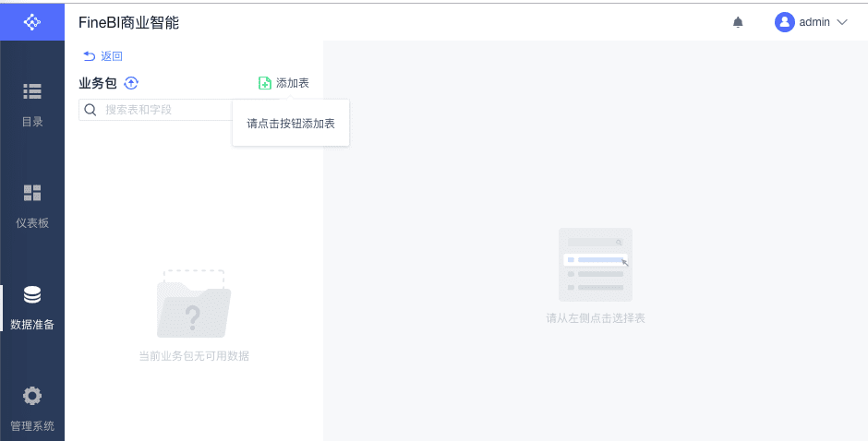The width and height of the screenshot is (868, 441).
Task: Click the 当前业务包无可用数据 message
Action: [x=194, y=356]
